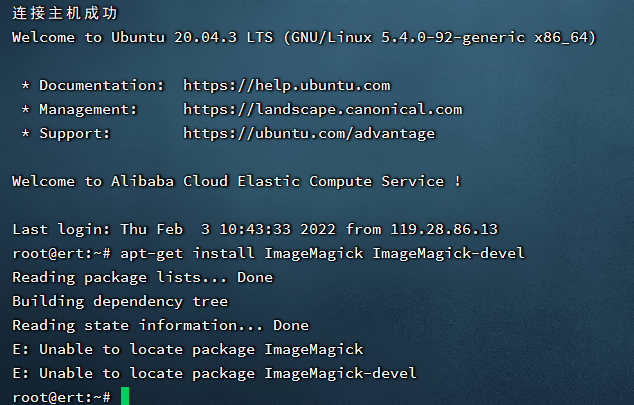This screenshot has width=634, height=405.
Task: Open the https://help.ubuntu.com documentation link
Action: pos(287,86)
